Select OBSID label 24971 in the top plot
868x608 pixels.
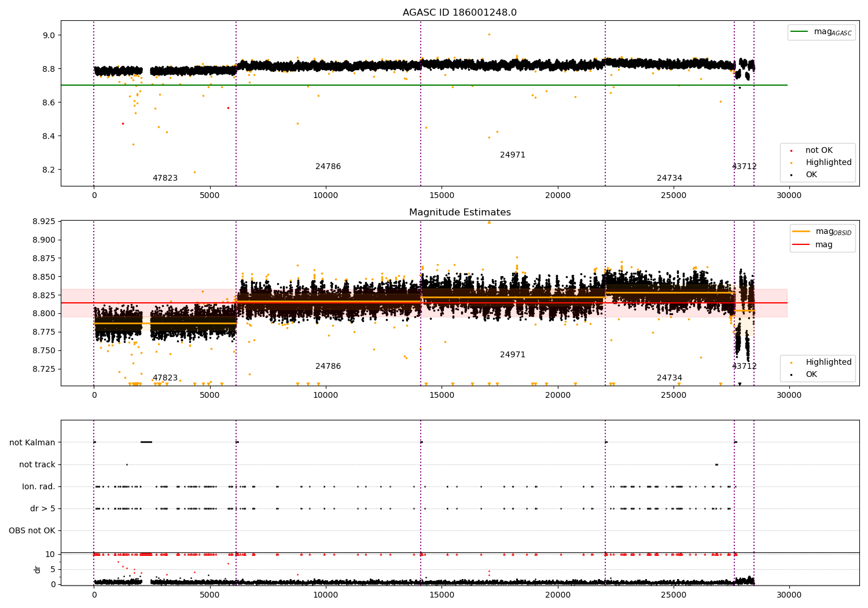tap(513, 155)
